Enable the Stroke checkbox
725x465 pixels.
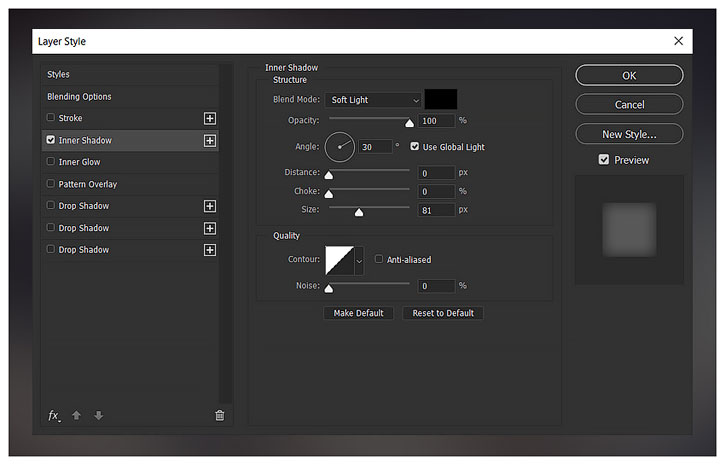coord(51,117)
